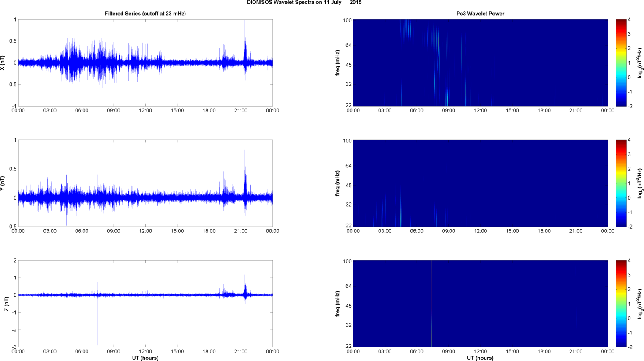
Task: Click 'freq (mHz)' label of the top spectrogram
Action: coord(337,63)
